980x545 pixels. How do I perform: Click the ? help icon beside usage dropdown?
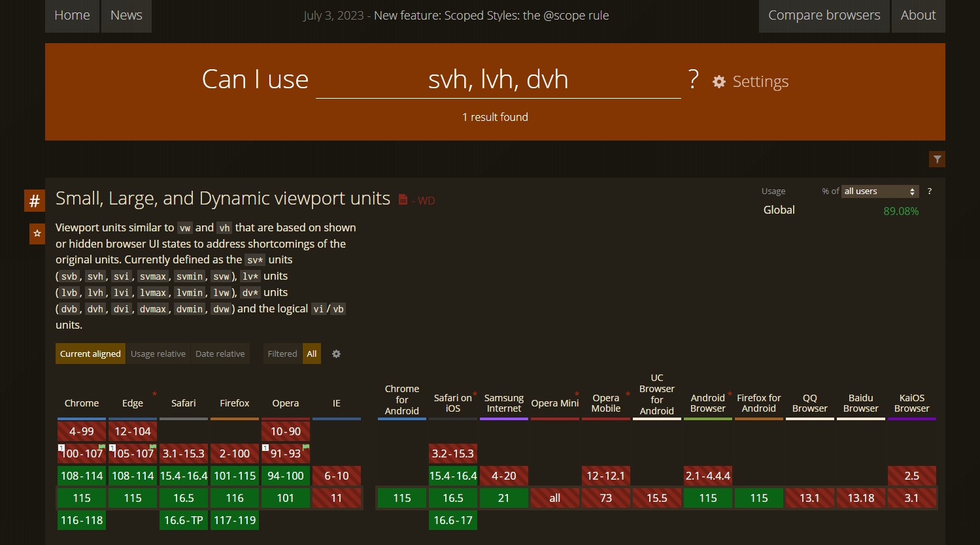coord(929,191)
